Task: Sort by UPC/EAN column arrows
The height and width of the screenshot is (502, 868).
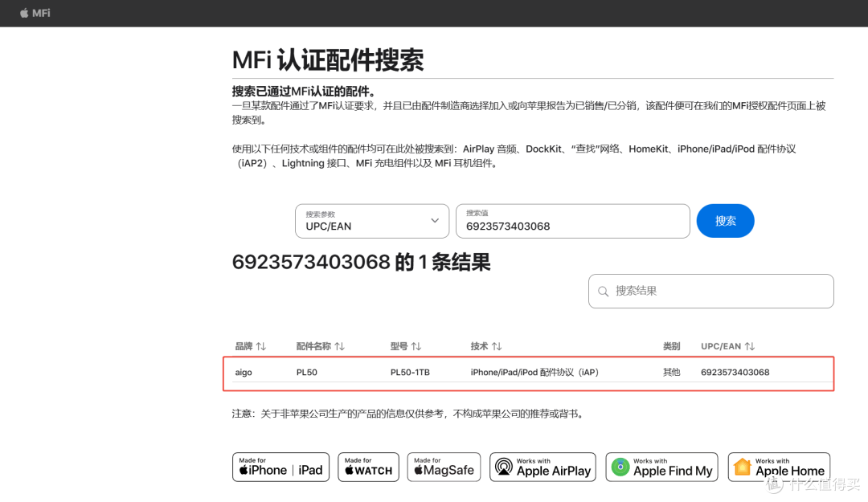Action: [750, 346]
